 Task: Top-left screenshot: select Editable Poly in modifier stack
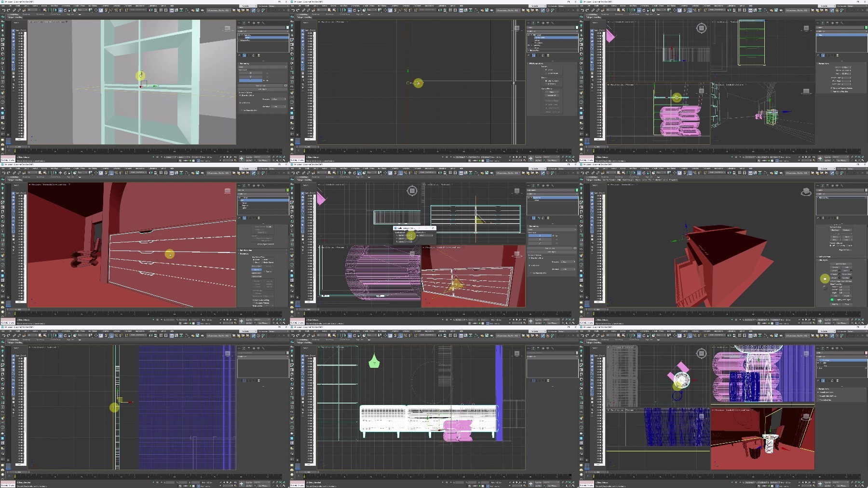pos(245,41)
